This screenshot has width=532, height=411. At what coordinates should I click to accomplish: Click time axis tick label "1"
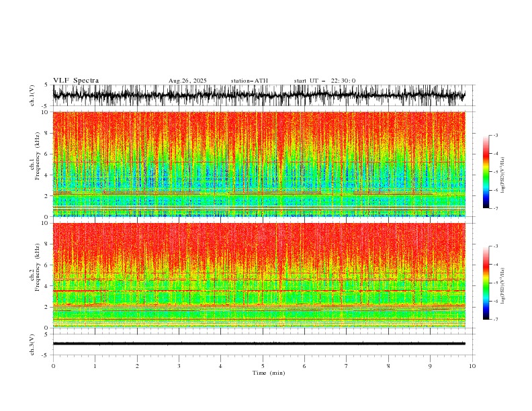95,366
